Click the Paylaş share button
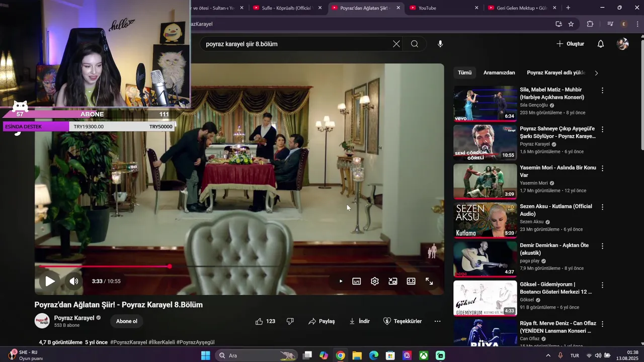Screen dimensions: 644x362 321,321
